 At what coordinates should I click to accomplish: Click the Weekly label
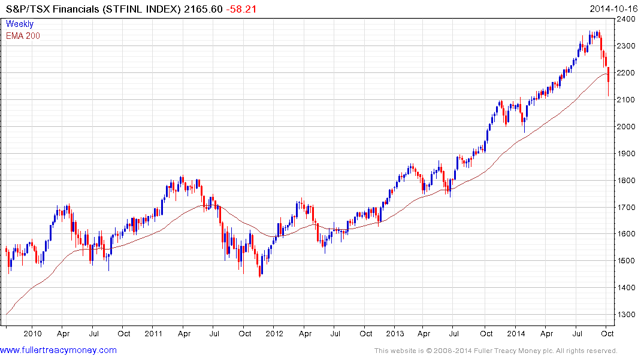pos(20,24)
